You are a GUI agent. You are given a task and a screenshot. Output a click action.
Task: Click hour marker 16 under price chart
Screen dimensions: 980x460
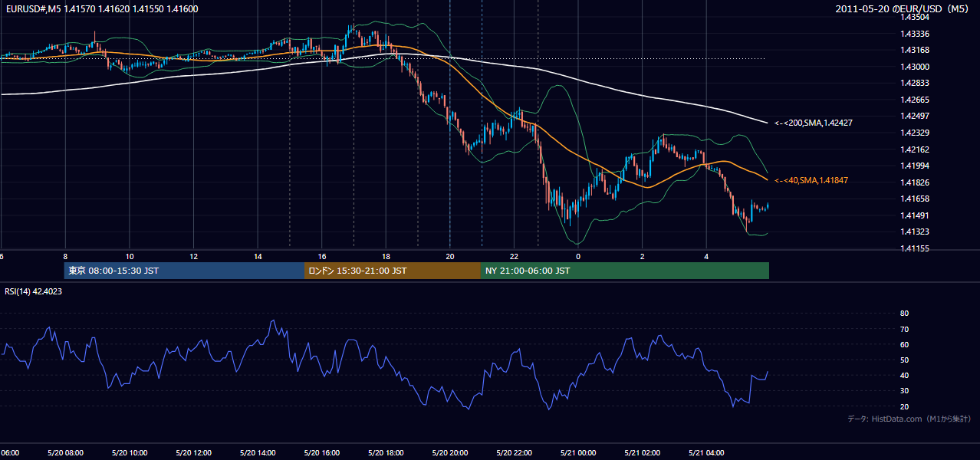click(322, 256)
